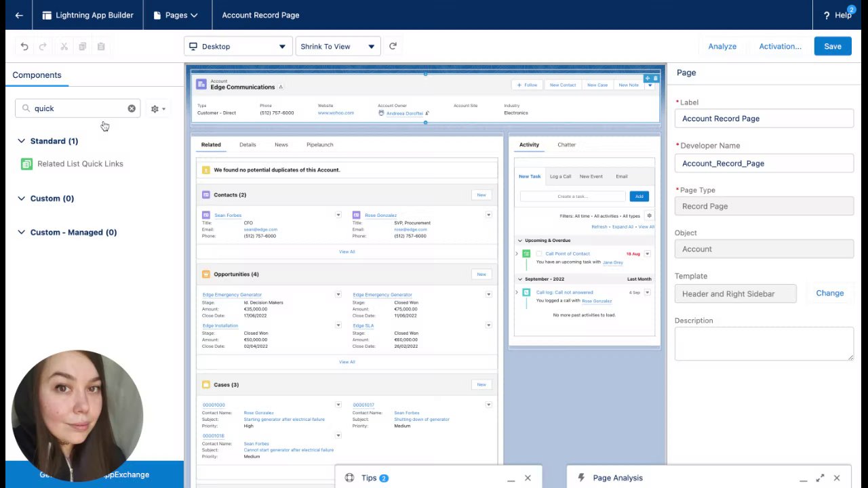Screen dimensions: 868x488
Task: Click the Lightning App Builder icon
Action: 47,15
